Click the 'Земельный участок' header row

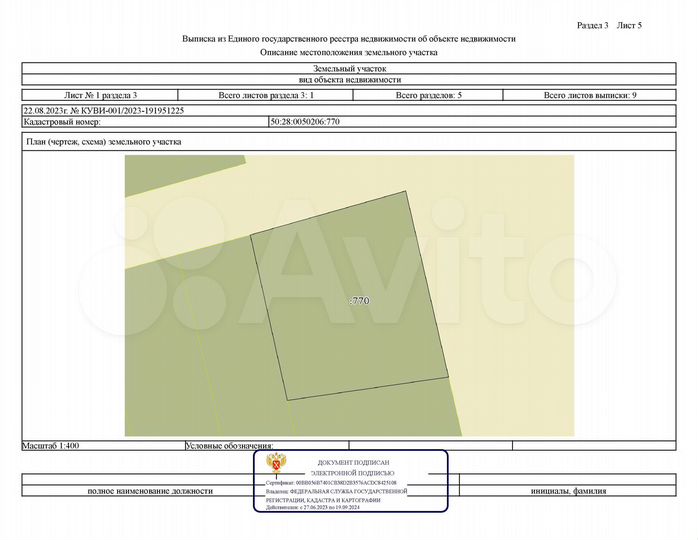coord(349,66)
